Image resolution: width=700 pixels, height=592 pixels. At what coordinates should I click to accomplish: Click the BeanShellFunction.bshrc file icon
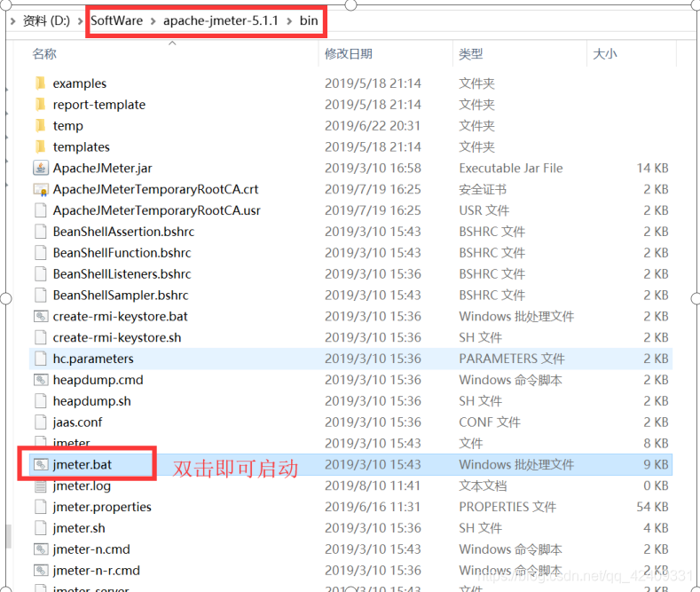[41, 253]
